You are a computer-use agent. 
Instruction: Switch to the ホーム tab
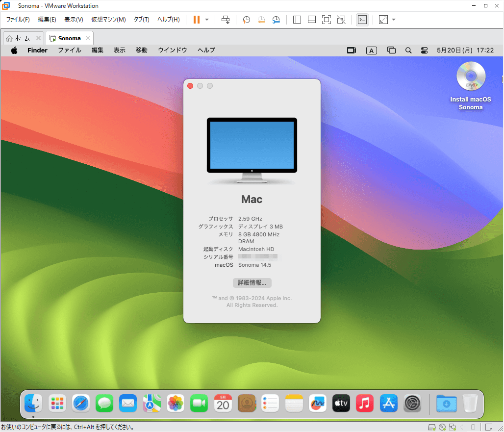click(22, 38)
